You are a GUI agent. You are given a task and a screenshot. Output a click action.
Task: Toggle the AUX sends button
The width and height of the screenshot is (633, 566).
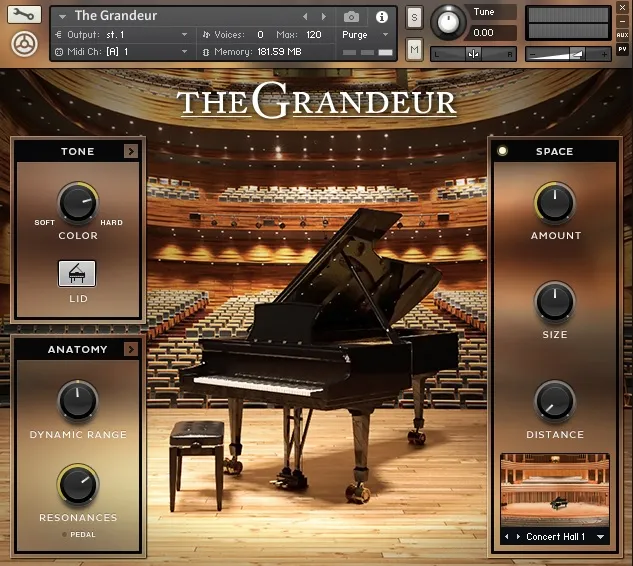coord(622,35)
